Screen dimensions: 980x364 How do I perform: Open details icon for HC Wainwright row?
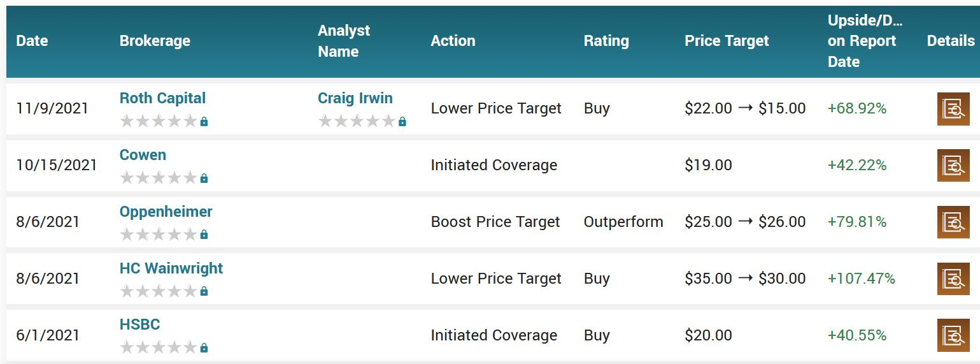tap(953, 279)
